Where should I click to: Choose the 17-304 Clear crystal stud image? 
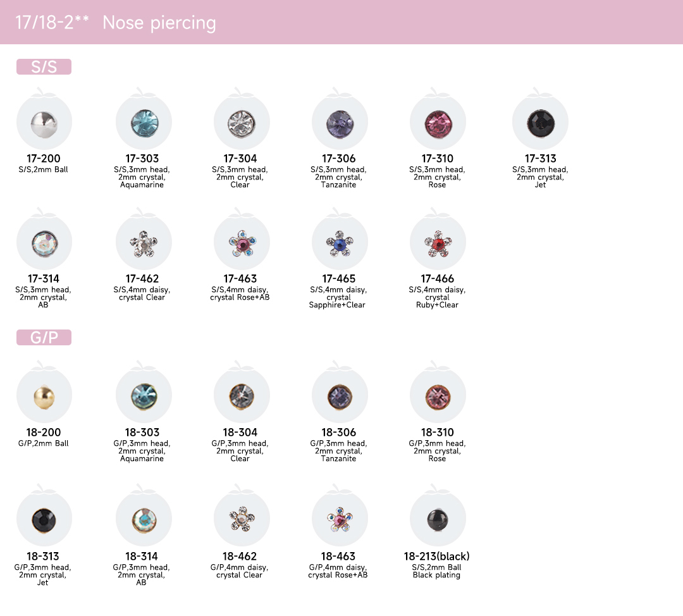pyautogui.click(x=242, y=123)
